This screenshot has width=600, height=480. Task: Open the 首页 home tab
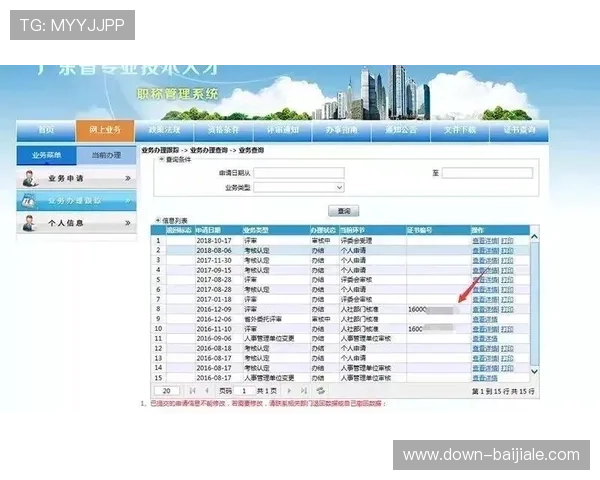[x=46, y=130]
